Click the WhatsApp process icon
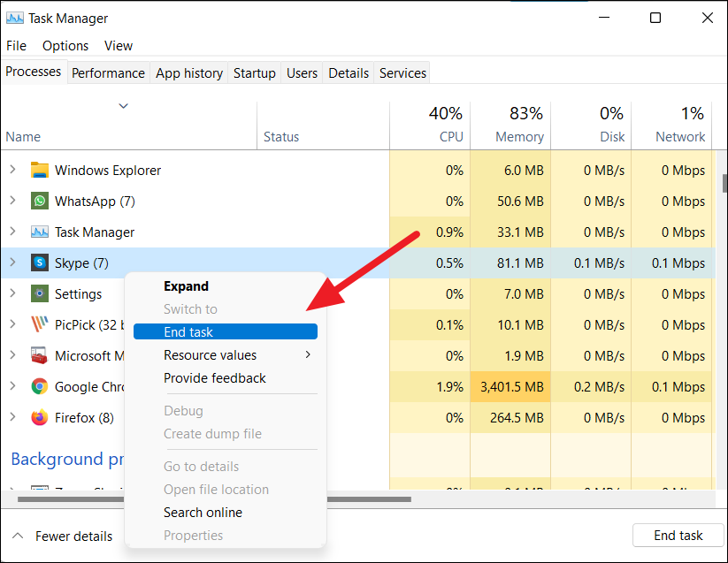This screenshot has width=728, height=563. click(40, 201)
